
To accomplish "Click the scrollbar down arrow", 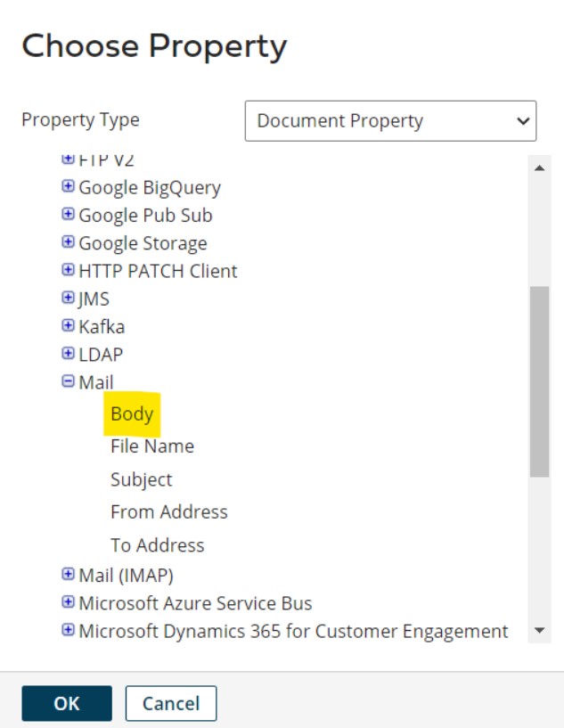I will click(x=538, y=631).
